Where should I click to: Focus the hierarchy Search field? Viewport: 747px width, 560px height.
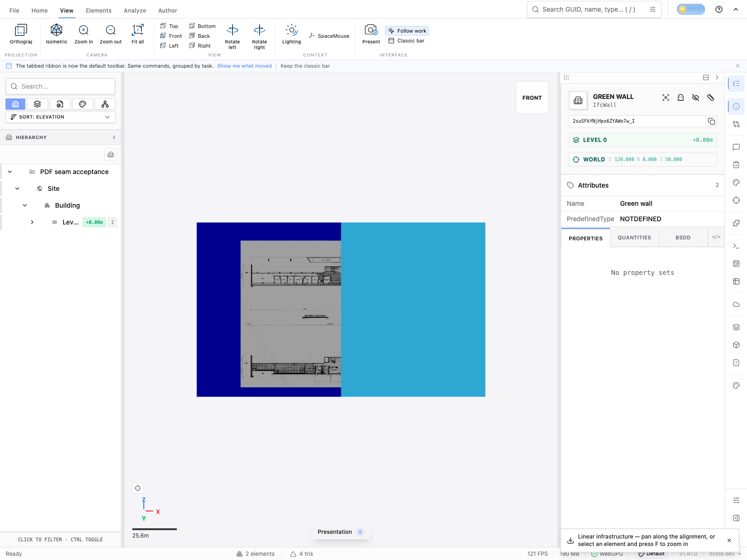[60, 86]
